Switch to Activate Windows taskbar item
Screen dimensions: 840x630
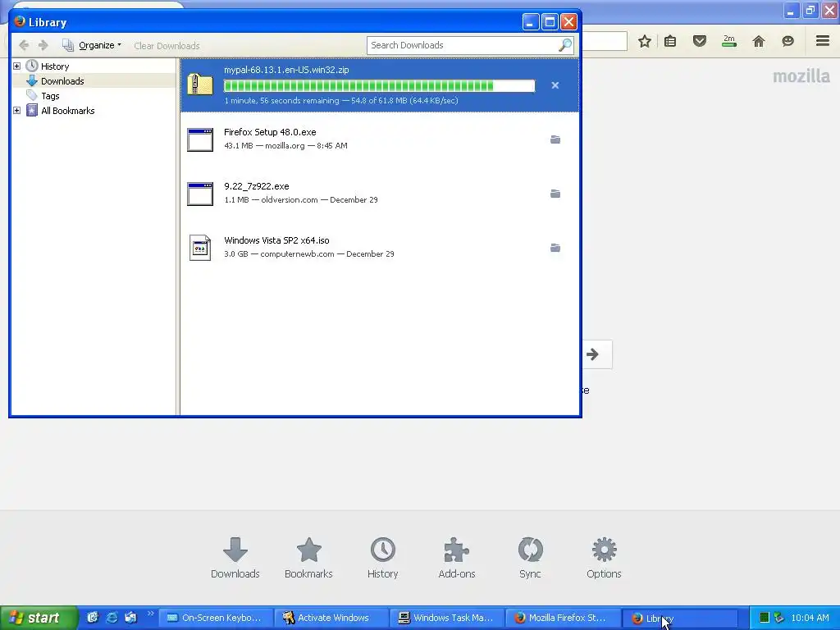pos(331,618)
